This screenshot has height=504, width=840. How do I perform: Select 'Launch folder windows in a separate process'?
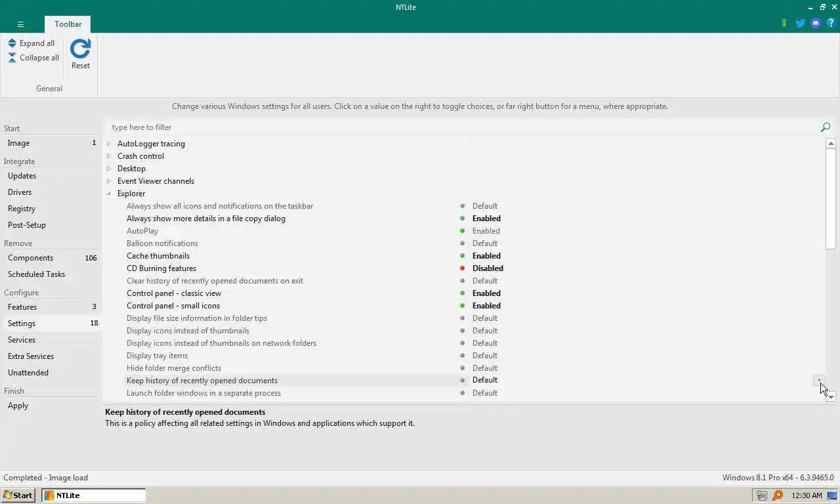pos(203,393)
